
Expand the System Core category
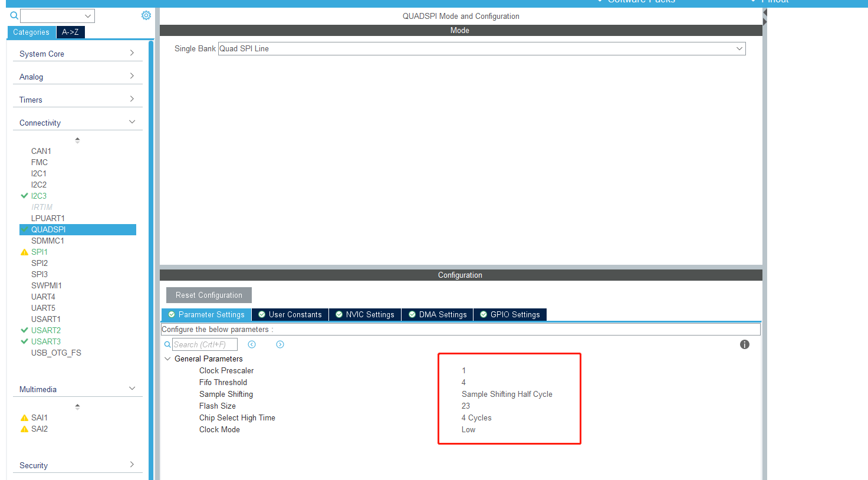[x=77, y=53]
